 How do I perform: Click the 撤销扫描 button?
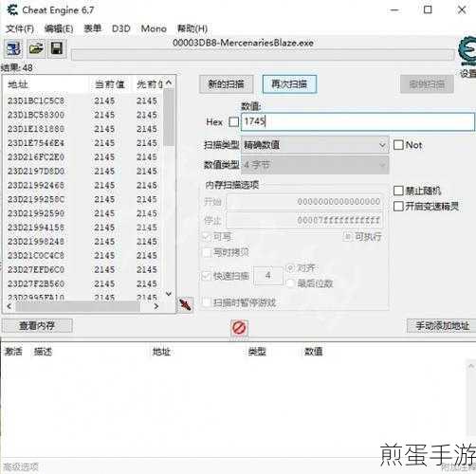(427, 84)
